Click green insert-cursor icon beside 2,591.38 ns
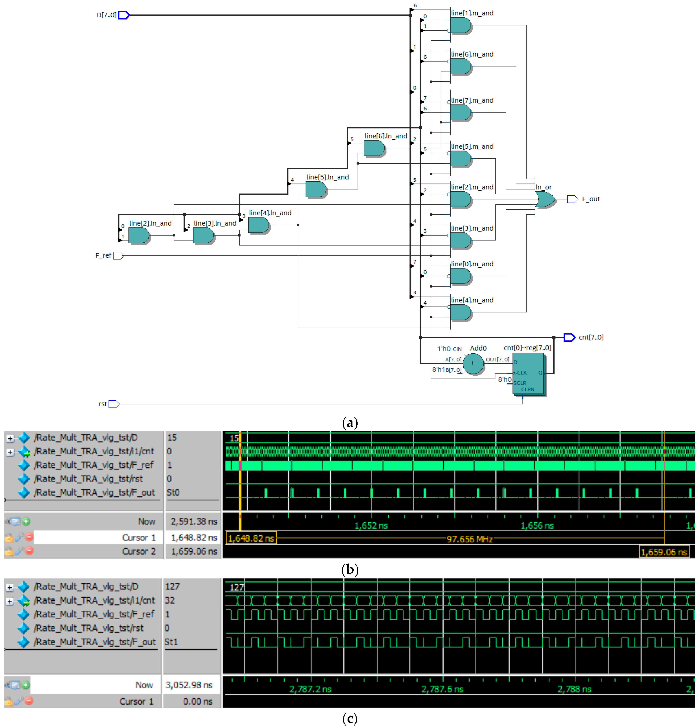Screen dimensions: 700x728 coord(26,522)
